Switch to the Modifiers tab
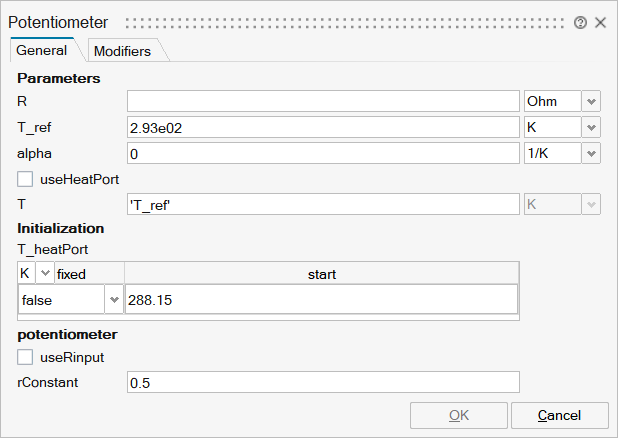This screenshot has width=618, height=438. pos(121,51)
